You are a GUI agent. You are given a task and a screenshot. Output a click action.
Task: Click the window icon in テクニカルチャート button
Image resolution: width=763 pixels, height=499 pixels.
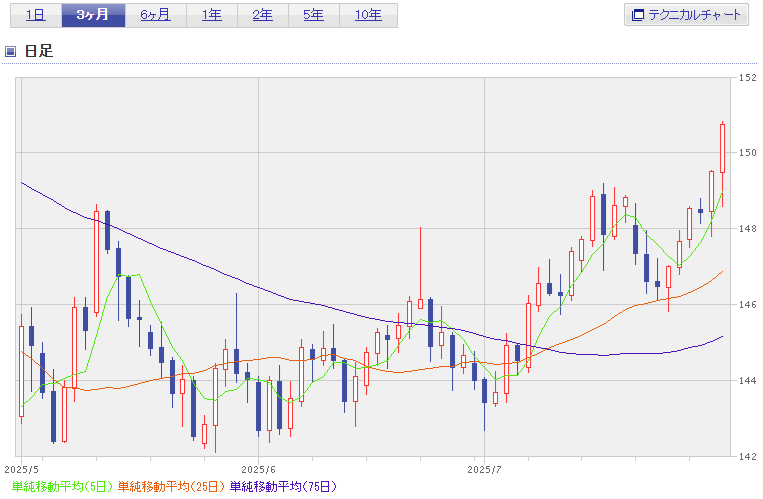coord(637,15)
